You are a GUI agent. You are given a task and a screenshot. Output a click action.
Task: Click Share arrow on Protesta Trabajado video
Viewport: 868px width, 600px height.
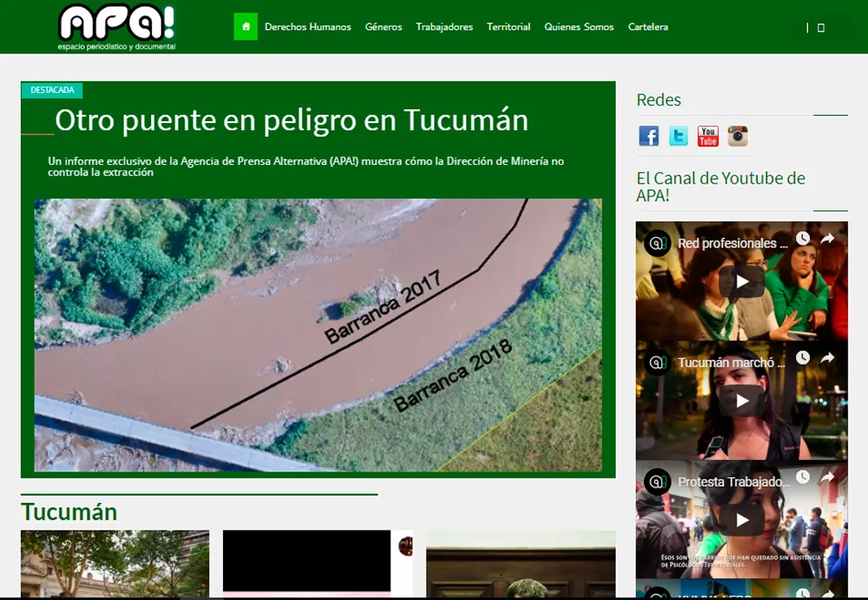827,477
